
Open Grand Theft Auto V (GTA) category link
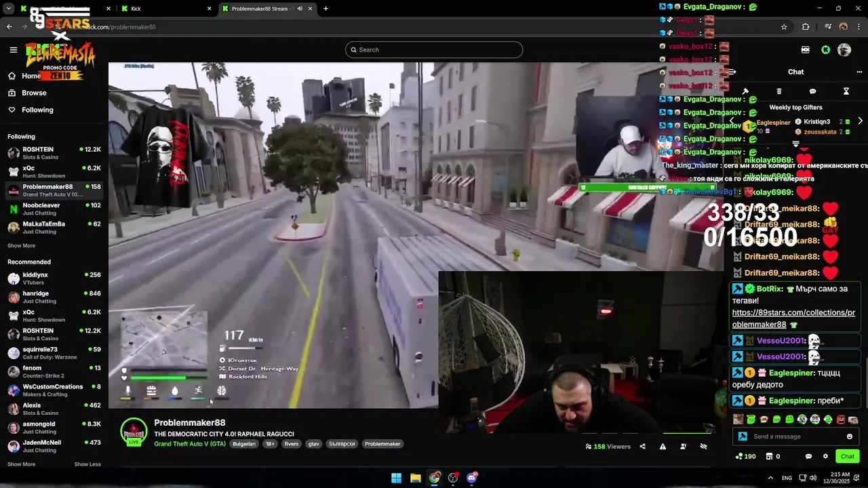click(x=190, y=444)
